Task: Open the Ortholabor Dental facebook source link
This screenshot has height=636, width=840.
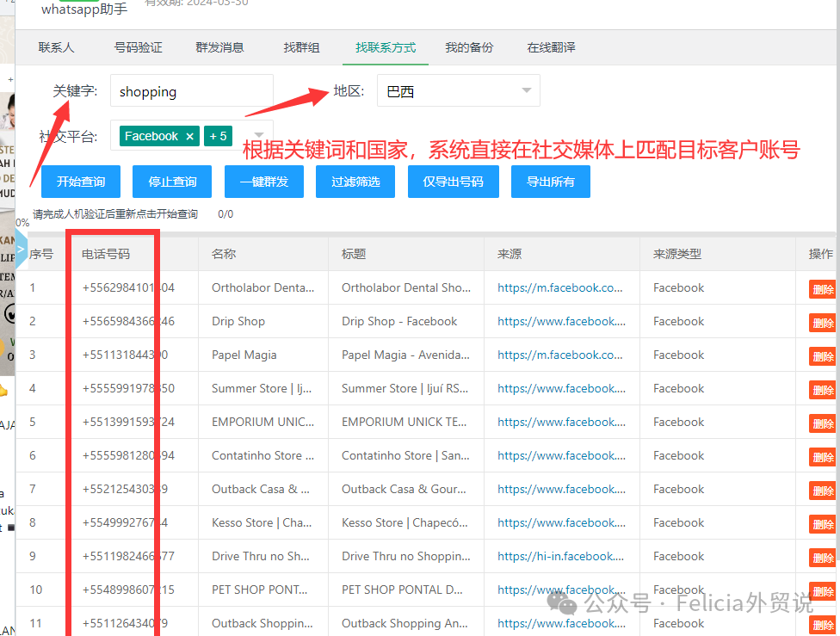Action: click(x=559, y=287)
